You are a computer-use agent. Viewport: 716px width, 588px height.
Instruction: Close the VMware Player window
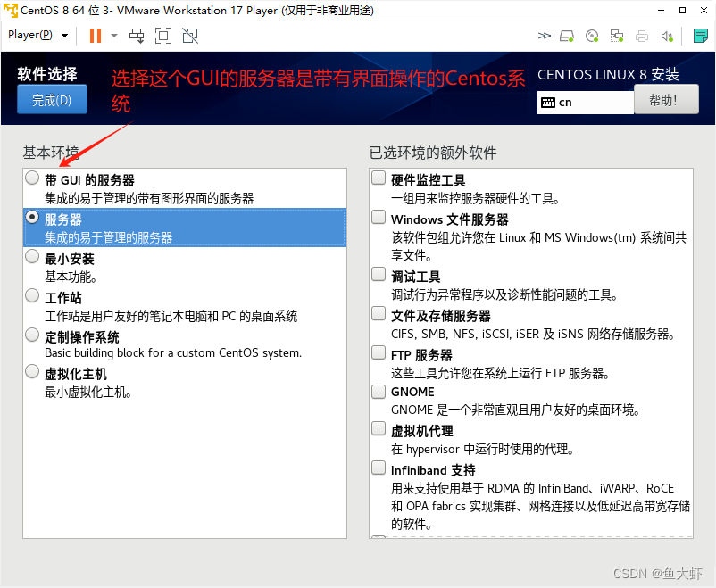704,10
